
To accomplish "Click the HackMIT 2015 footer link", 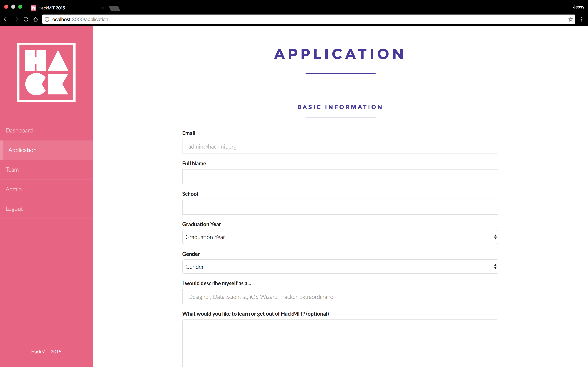I will [x=46, y=351].
